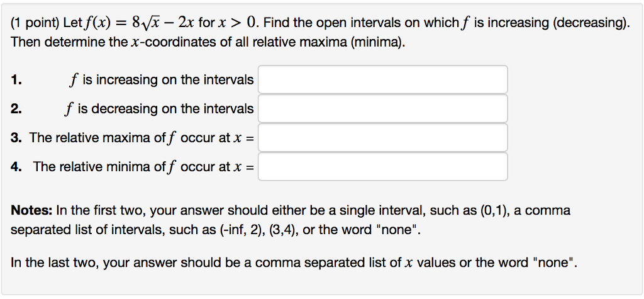This screenshot has height=299, width=644.
Task: Click question number 4.
Action: pos(16,167)
